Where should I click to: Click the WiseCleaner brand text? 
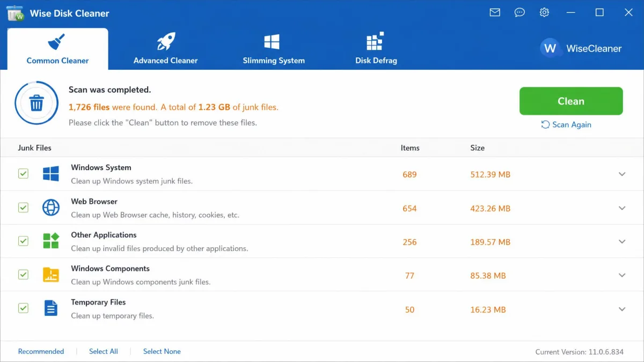click(x=594, y=48)
